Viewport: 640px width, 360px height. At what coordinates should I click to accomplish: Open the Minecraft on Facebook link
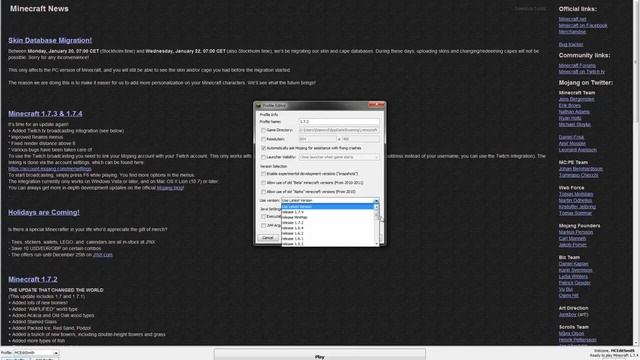583,25
